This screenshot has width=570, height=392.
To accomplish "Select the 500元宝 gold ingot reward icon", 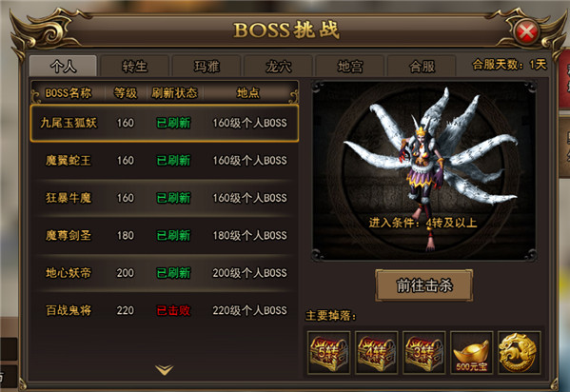I will [471, 352].
